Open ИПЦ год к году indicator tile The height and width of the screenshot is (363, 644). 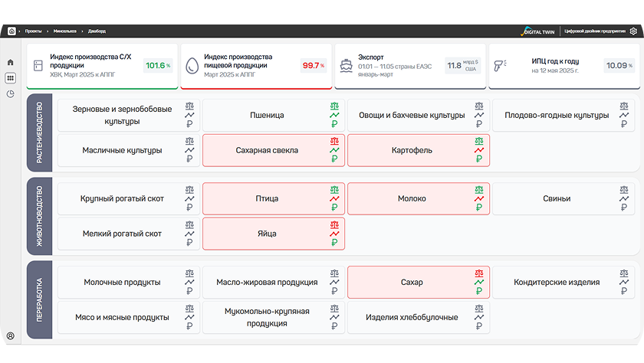pyautogui.click(x=564, y=66)
